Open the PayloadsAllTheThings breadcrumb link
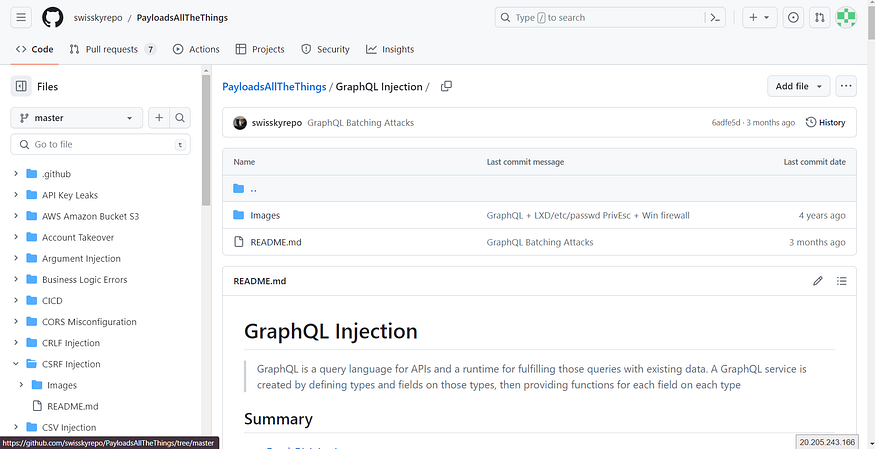Viewport: 875px width, 449px height. click(274, 87)
